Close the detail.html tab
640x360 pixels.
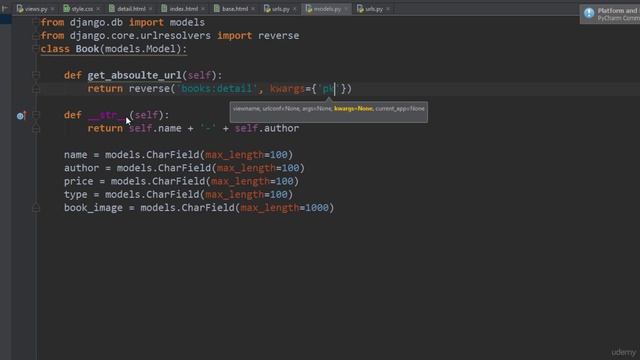tap(151, 9)
